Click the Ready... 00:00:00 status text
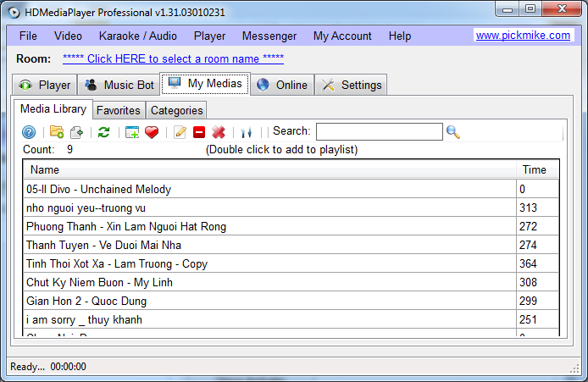The width and height of the screenshot is (588, 382). point(48,366)
